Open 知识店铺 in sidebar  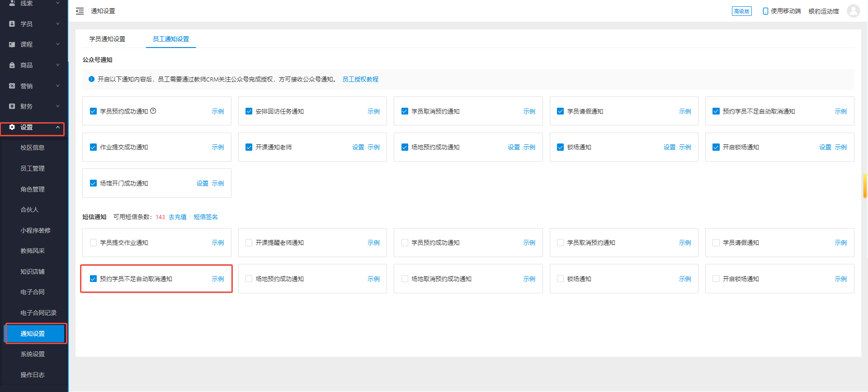click(x=33, y=272)
